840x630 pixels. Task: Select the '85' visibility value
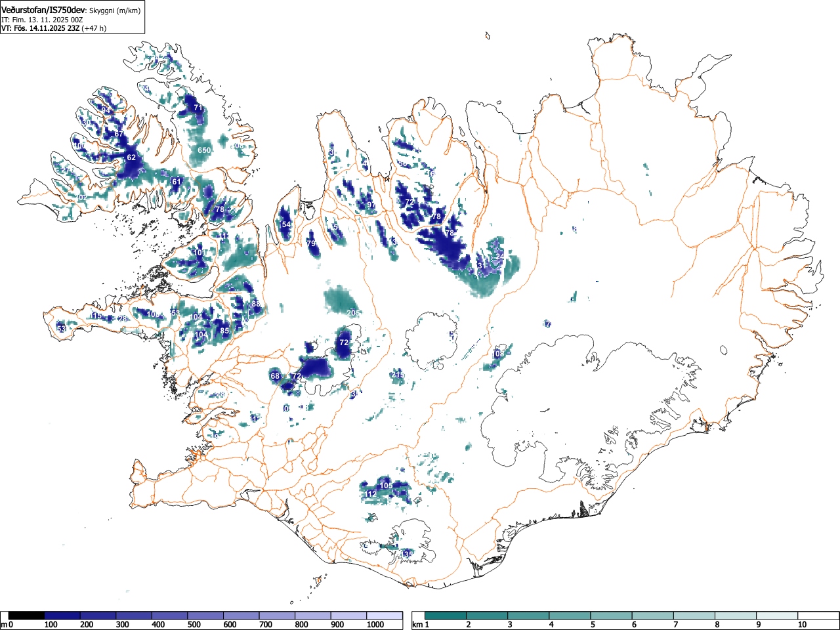[224, 331]
